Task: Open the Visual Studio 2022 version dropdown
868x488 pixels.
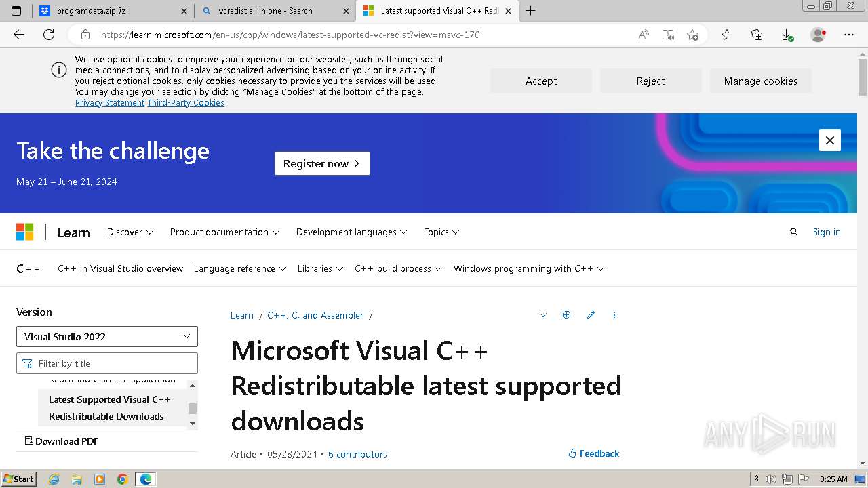Action: pos(107,337)
